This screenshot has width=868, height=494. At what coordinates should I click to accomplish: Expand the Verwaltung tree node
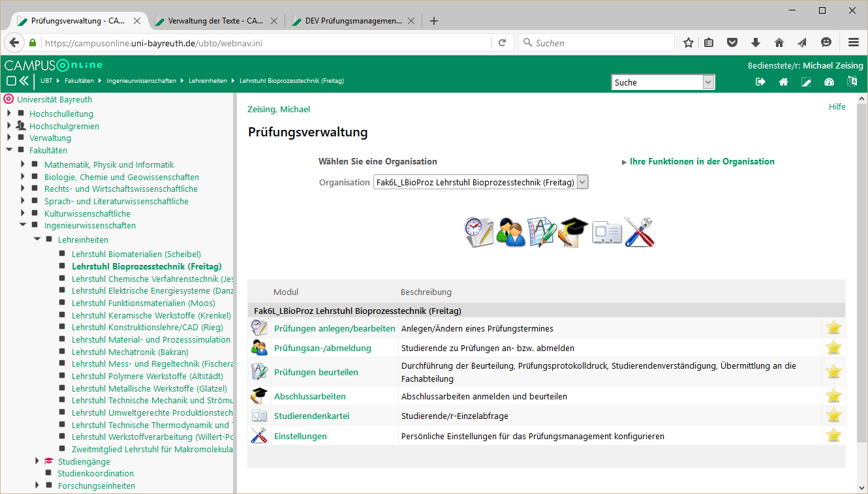(9, 138)
